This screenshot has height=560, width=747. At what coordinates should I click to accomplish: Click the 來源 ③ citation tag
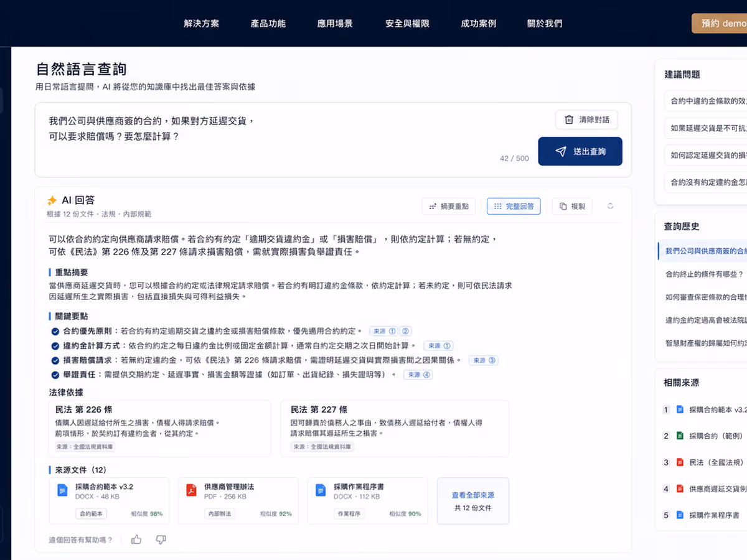484,360
